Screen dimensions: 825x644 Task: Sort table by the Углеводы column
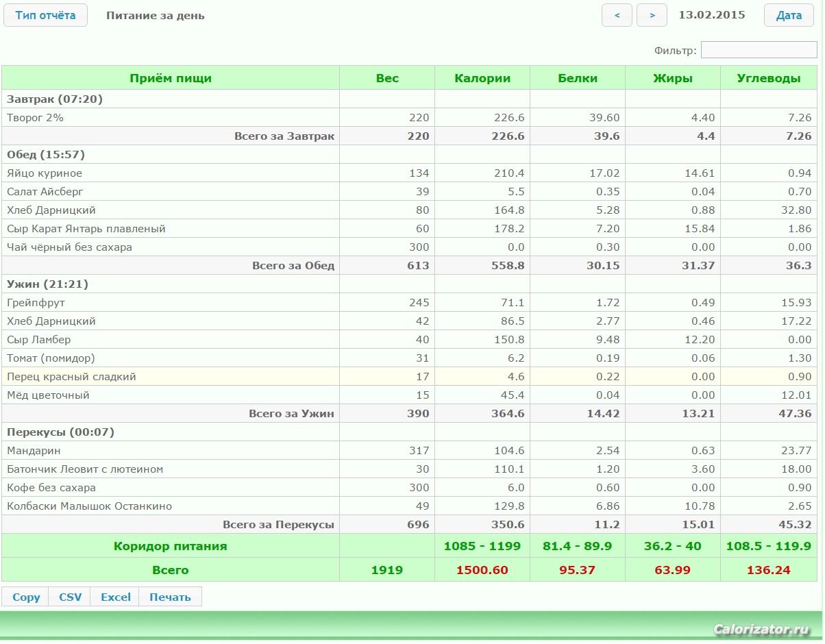(x=768, y=78)
